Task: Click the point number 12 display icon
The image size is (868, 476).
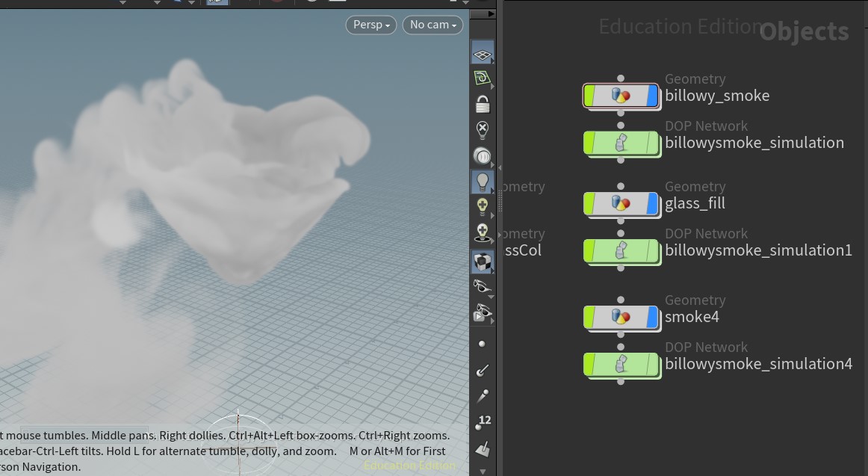Action: [483, 422]
